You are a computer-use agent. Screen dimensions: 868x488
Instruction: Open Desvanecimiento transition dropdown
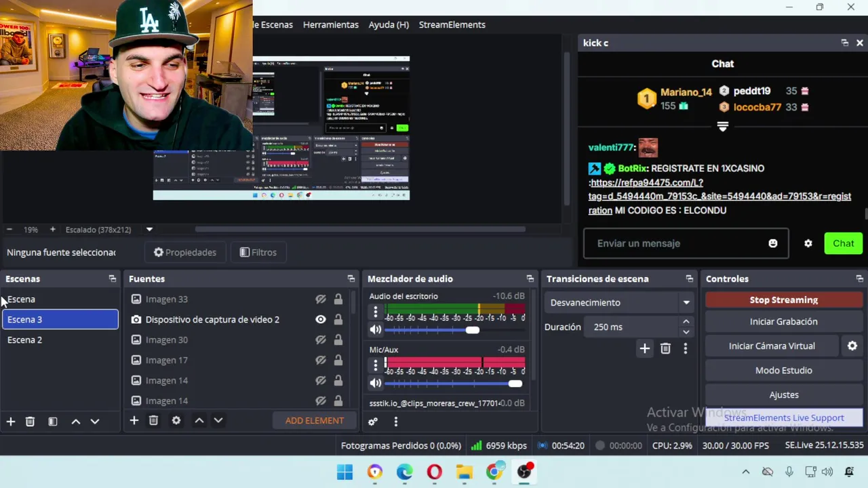[619, 302]
